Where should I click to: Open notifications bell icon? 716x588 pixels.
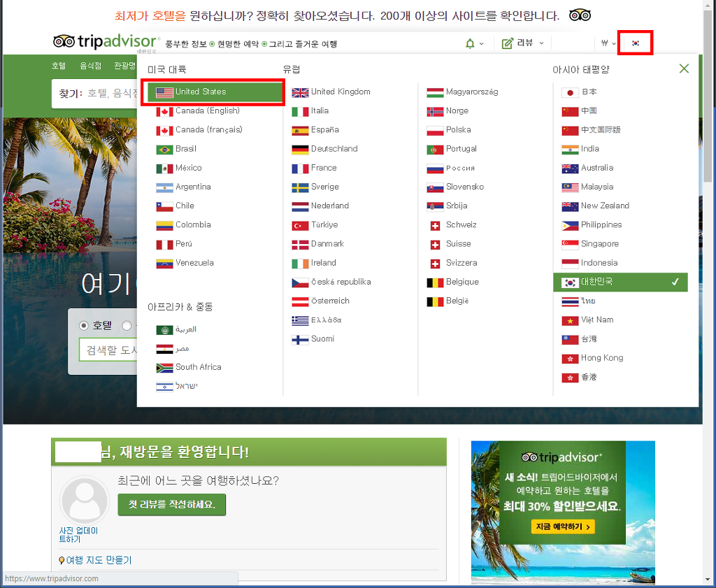pos(470,44)
